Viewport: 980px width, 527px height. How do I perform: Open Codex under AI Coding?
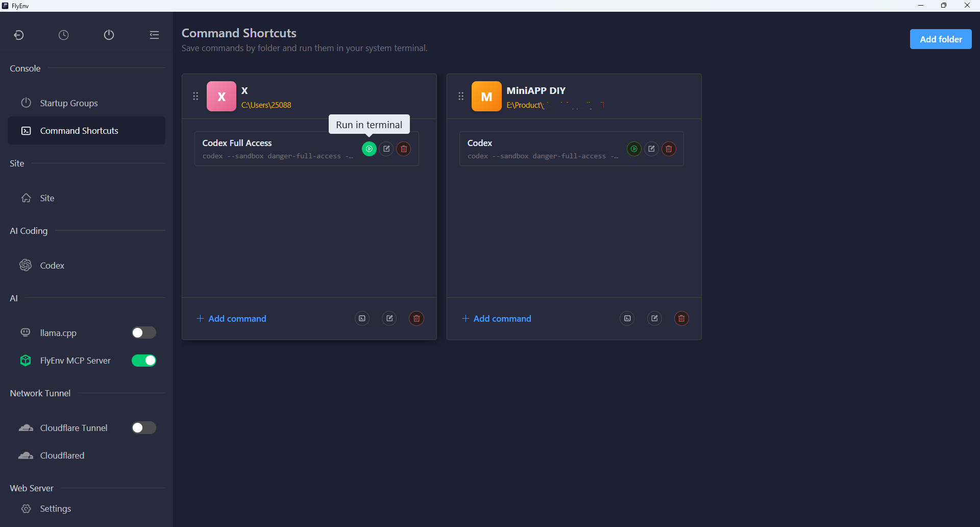pos(86,266)
